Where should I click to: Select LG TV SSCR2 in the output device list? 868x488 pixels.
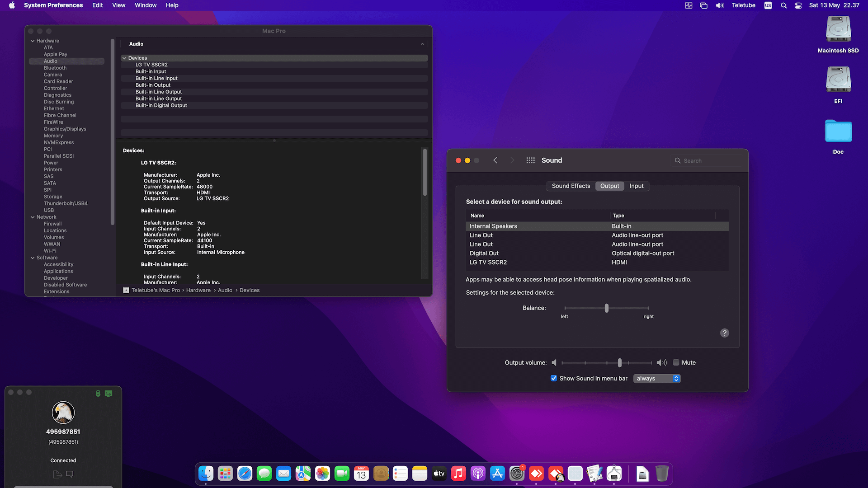[x=597, y=262]
